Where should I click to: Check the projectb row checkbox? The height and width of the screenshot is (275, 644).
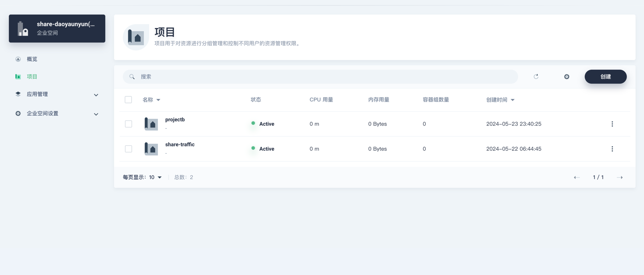click(128, 124)
